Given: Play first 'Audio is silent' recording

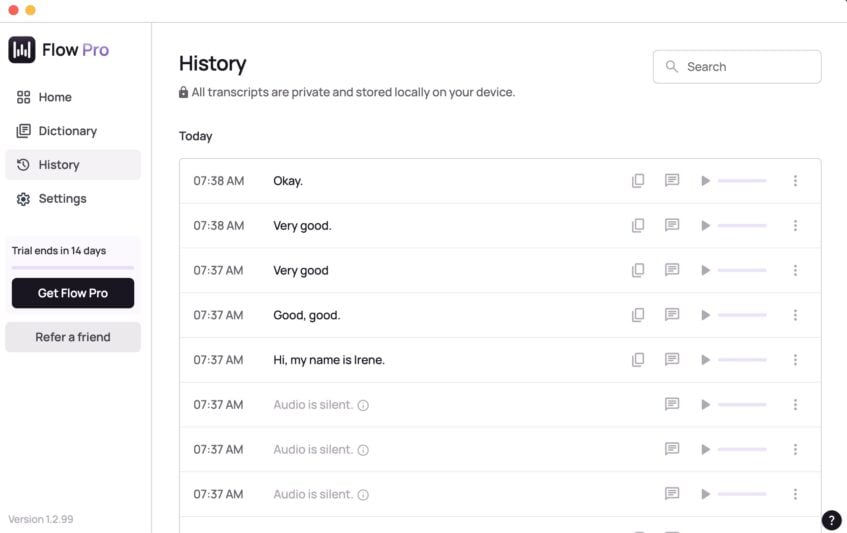Looking at the screenshot, I should tap(705, 405).
